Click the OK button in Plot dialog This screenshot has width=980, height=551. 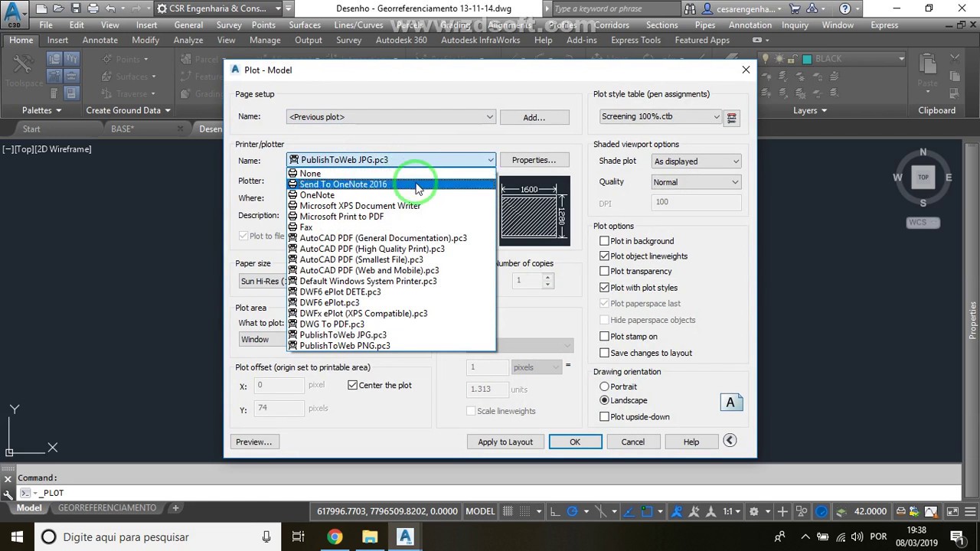coord(575,442)
